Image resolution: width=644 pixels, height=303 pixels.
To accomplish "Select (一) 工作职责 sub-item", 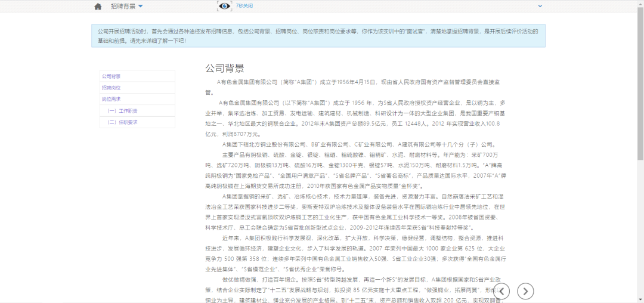I will [x=122, y=111].
